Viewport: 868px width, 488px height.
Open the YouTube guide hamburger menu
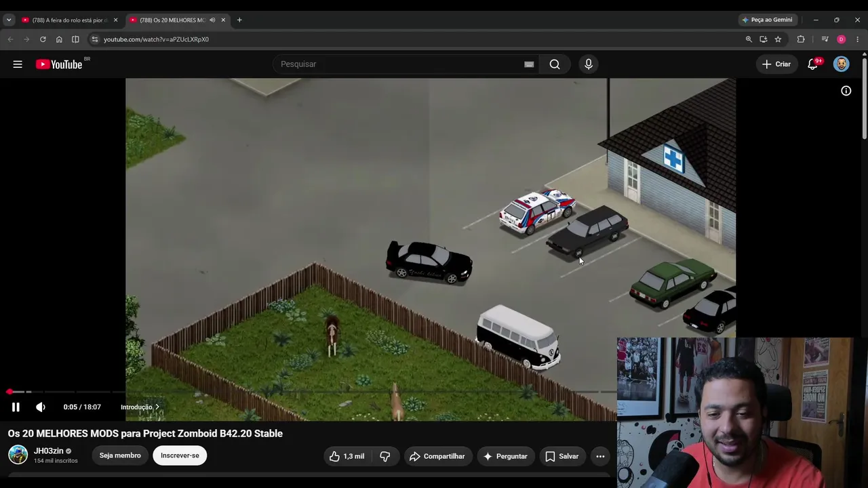18,64
